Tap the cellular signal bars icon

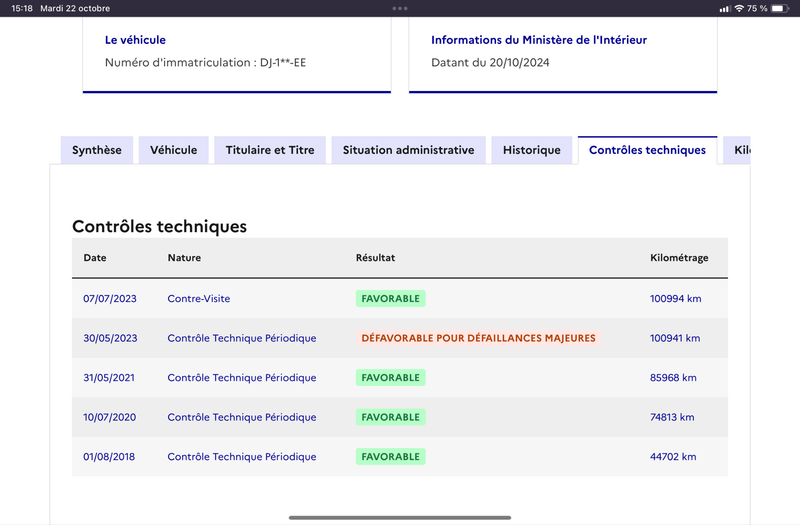724,9
